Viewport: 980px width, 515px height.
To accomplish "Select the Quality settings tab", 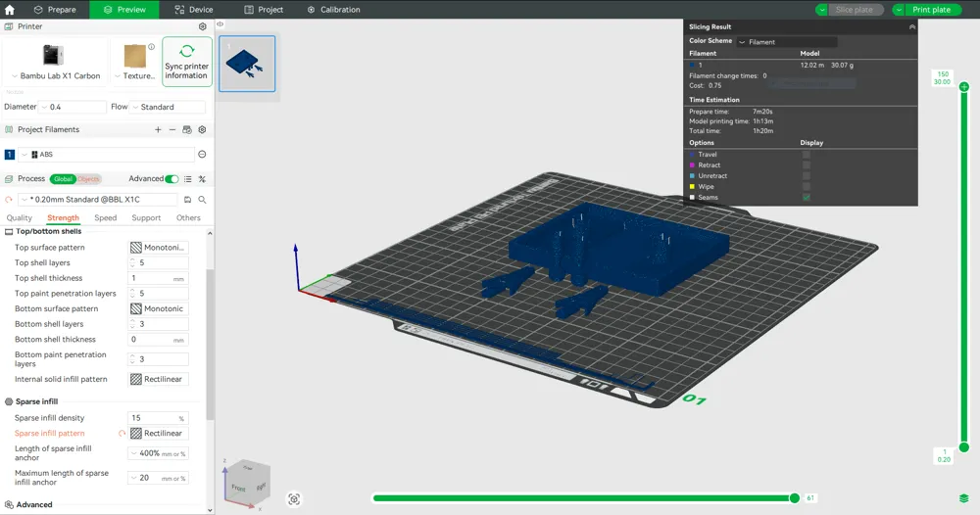I will [20, 218].
